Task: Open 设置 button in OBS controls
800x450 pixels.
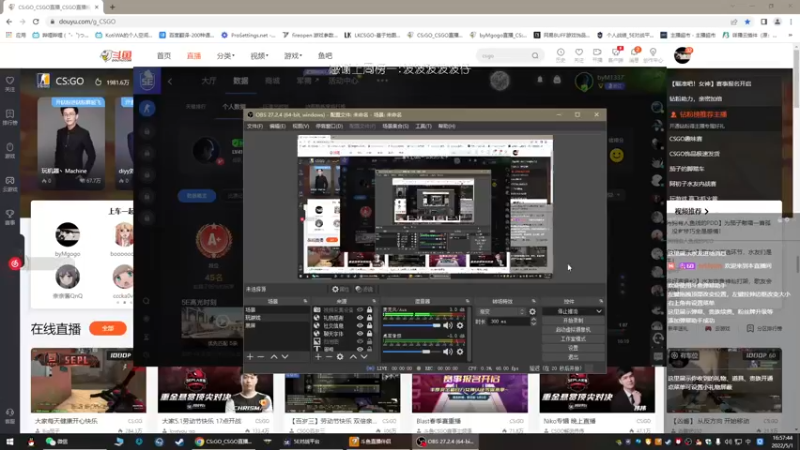Action: tap(573, 348)
